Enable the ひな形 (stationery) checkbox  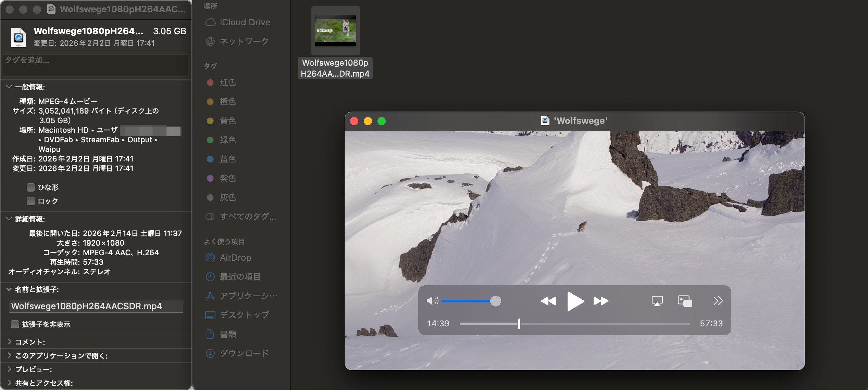[31, 187]
